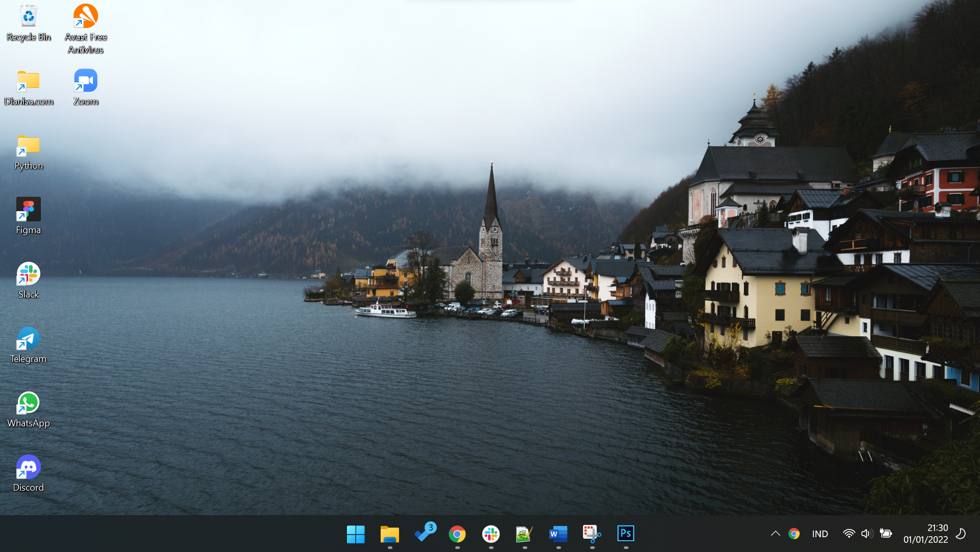The image size is (980, 552).
Task: Launch Google Chrome from the taskbar
Action: coord(457,534)
